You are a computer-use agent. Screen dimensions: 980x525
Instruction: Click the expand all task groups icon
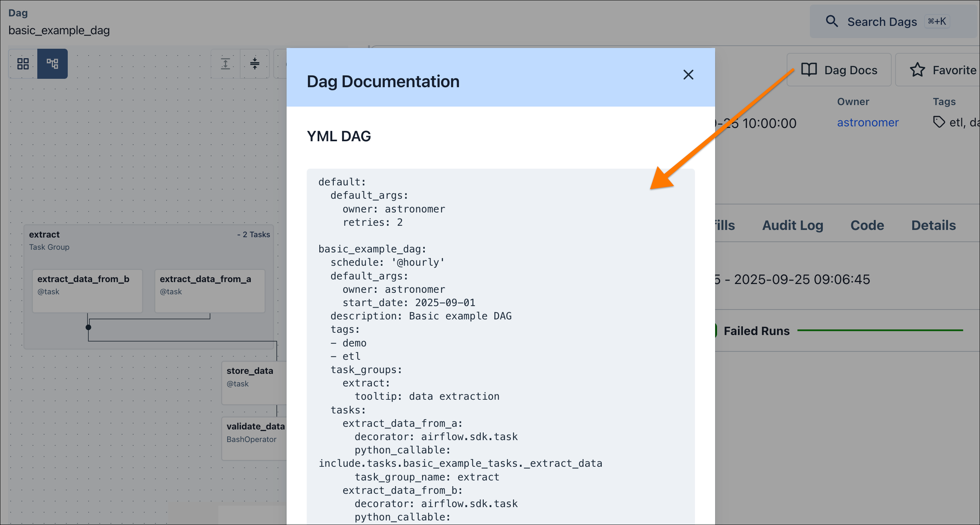coord(225,64)
